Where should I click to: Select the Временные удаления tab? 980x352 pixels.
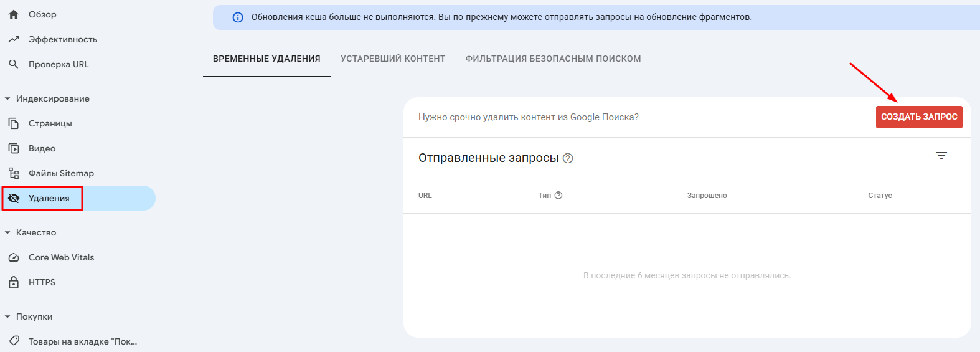pos(266,59)
